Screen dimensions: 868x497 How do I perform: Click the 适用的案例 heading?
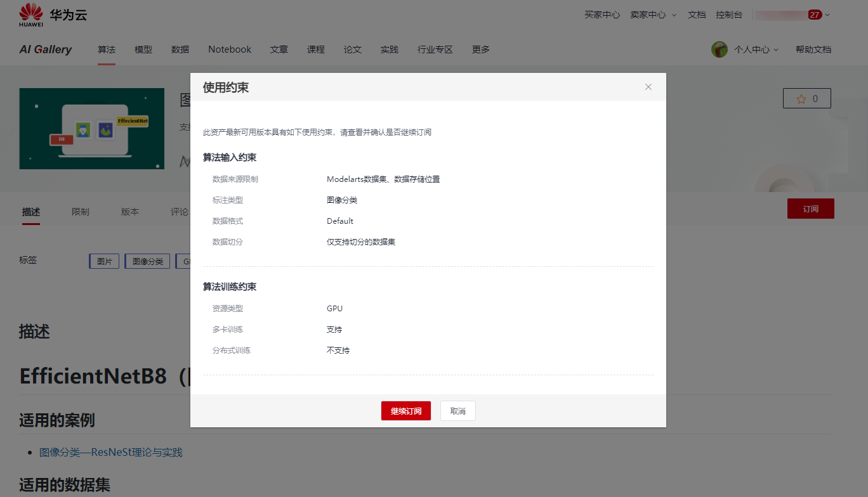(x=57, y=420)
